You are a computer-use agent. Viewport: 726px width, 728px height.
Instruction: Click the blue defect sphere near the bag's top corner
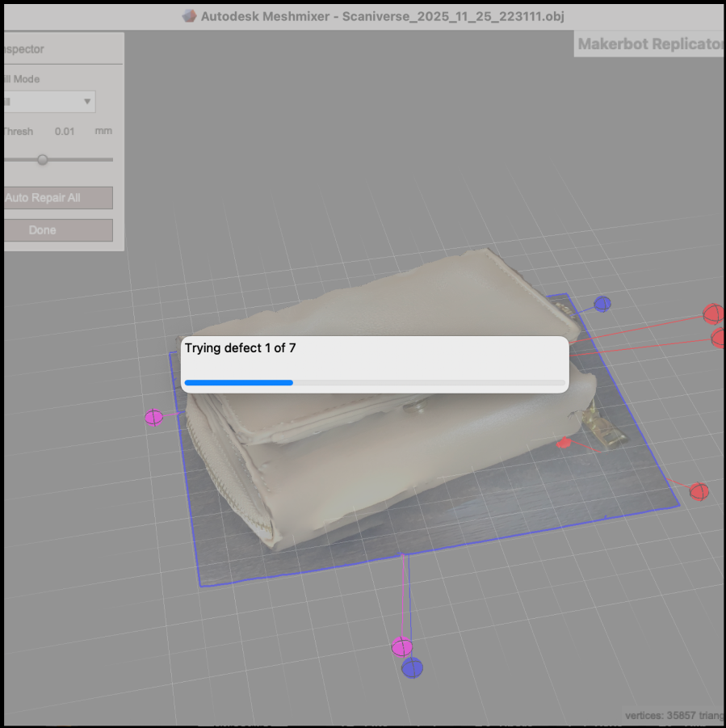pyautogui.click(x=602, y=304)
